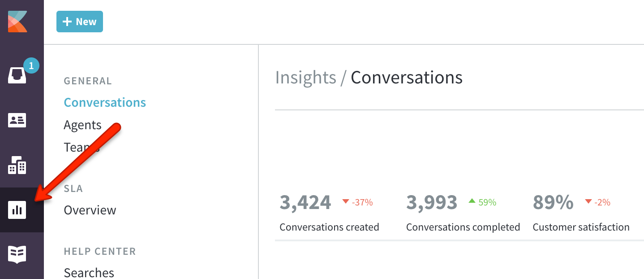Open the organizations building icon

tap(17, 165)
